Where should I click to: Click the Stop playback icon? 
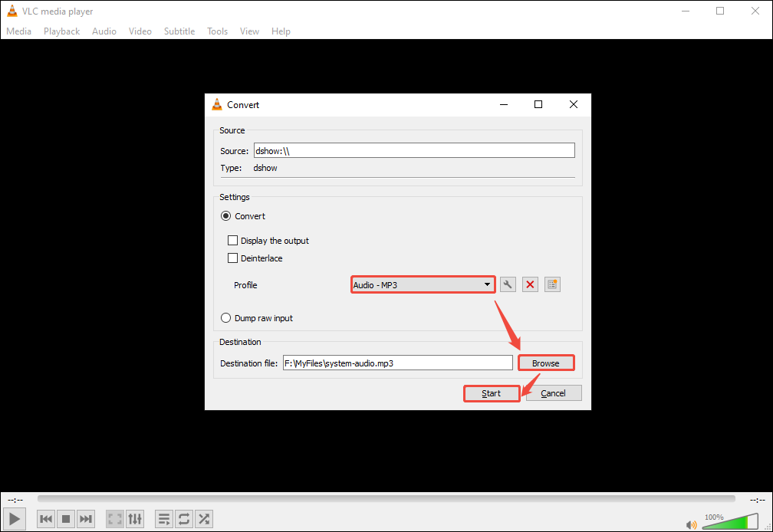[65, 519]
